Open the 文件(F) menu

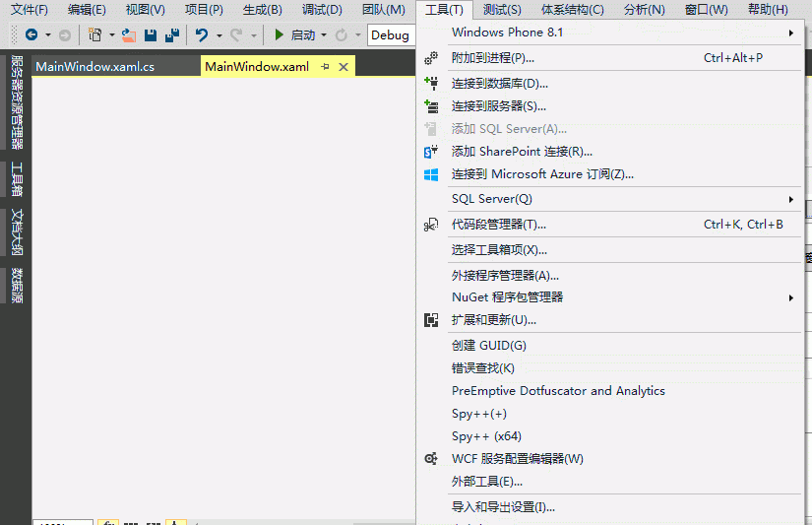[29, 9]
